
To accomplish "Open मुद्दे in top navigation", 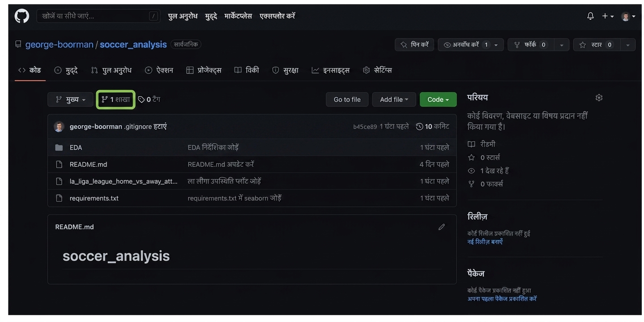I will (211, 16).
